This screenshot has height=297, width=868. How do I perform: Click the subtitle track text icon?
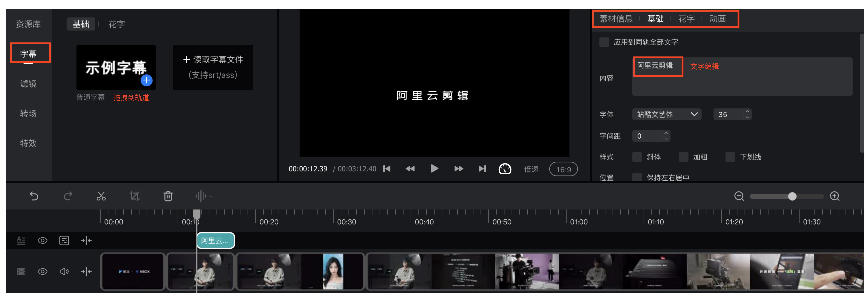(21, 241)
